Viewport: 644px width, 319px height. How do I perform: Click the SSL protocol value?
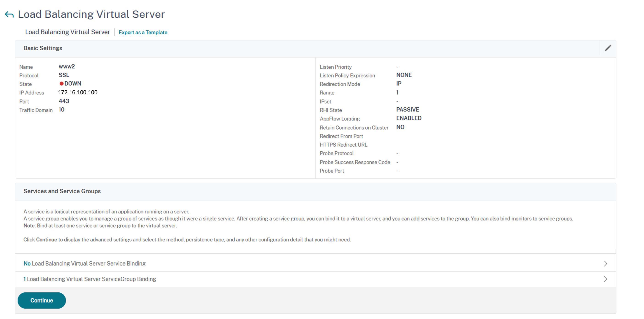pos(64,75)
